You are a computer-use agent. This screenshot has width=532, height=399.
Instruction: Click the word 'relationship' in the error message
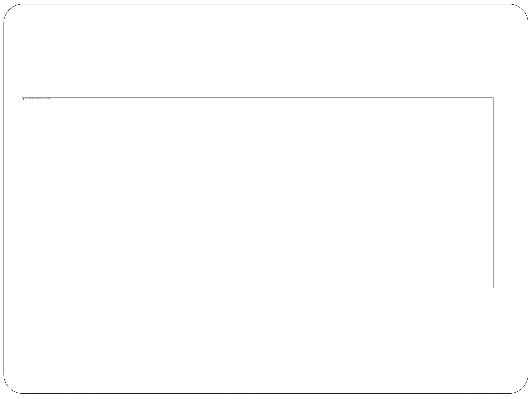pyautogui.click(x=36, y=99)
